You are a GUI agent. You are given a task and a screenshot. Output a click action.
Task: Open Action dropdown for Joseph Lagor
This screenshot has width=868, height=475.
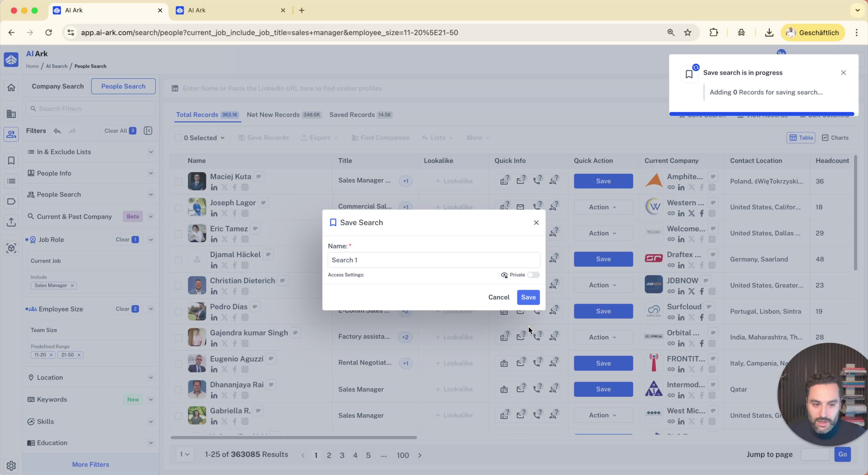click(x=603, y=207)
